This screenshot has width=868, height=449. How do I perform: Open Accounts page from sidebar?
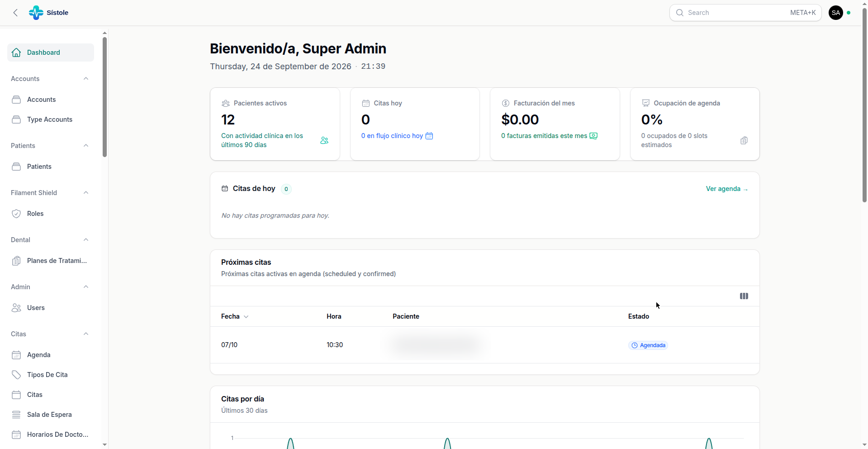[51, 100]
